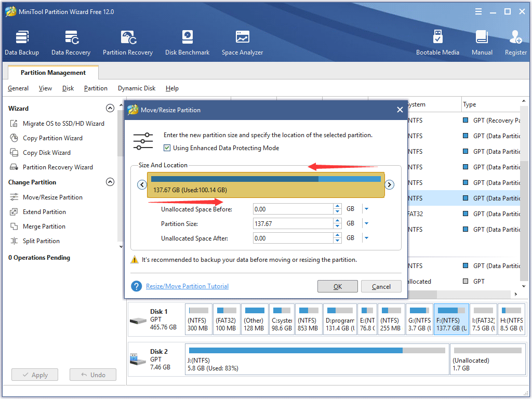
Task: Toggle Using Enhanced Data Protecting Mode
Action: pos(167,148)
